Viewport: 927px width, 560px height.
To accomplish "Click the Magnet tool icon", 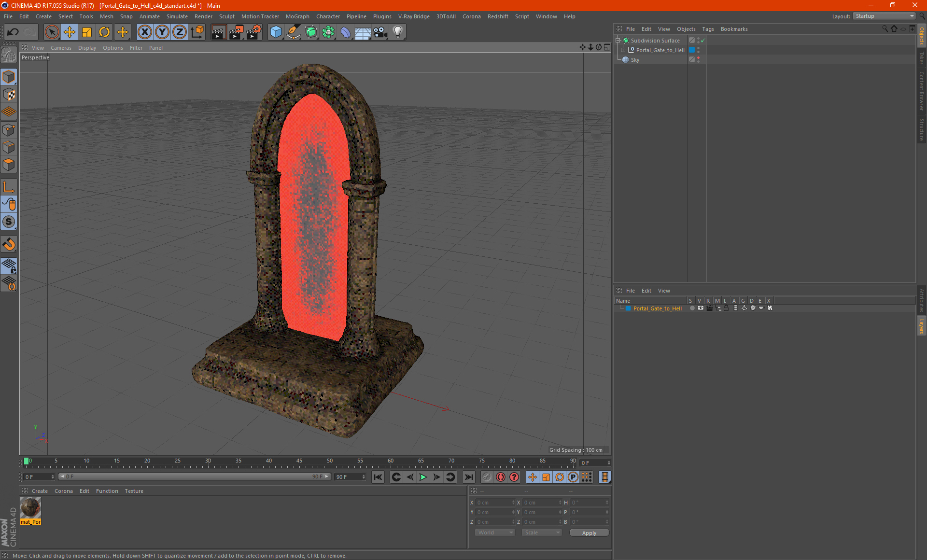I will tap(9, 244).
